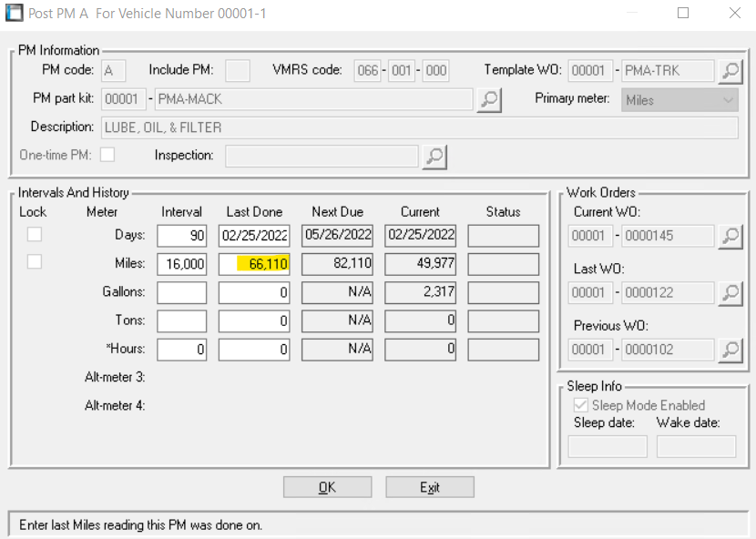
Task: Click the Exit button
Action: [430, 487]
